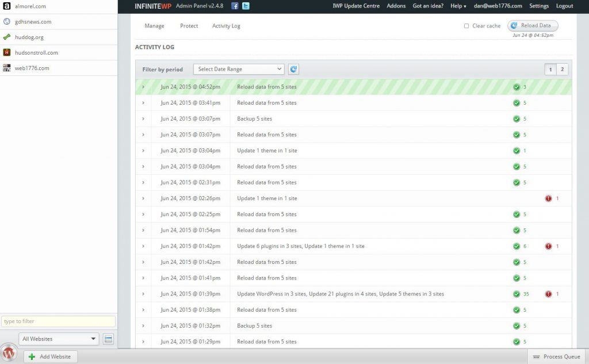Click green check on 01:39pm update row
Viewport: 589px width, 364px height.
(x=517, y=294)
